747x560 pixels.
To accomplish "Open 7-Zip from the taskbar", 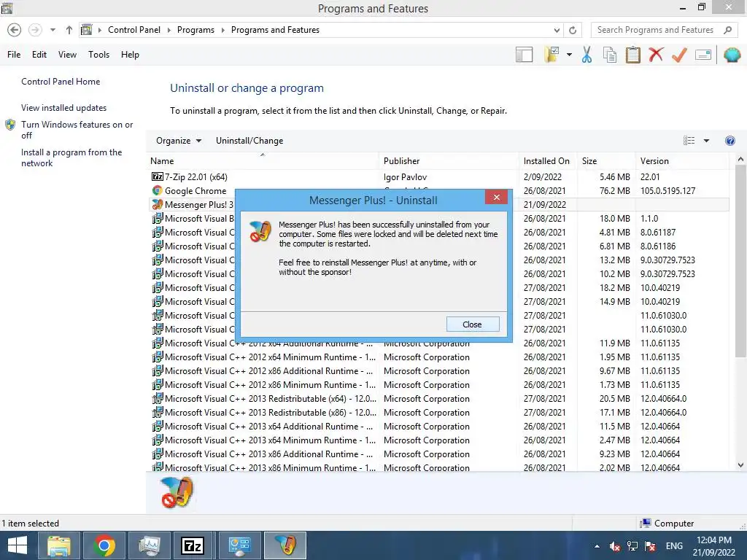I will pyautogui.click(x=193, y=545).
